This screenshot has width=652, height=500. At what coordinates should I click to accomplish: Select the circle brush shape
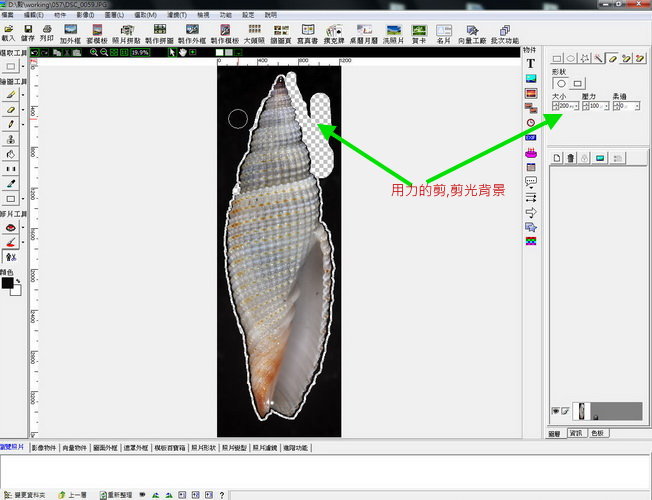pos(561,83)
